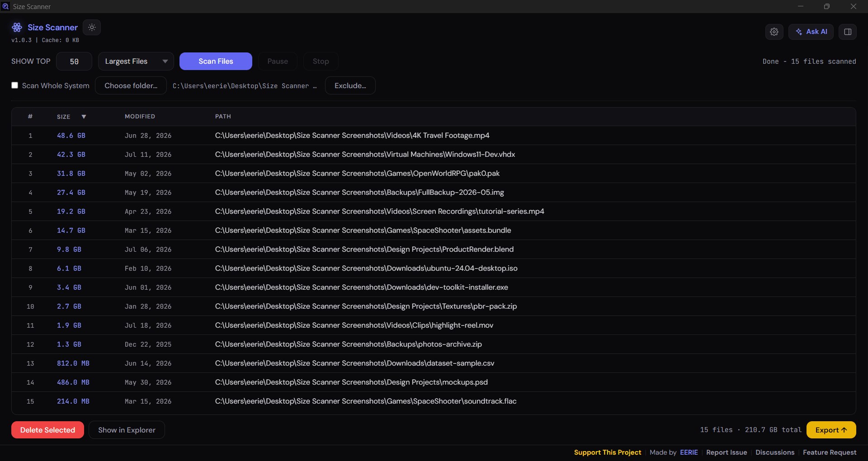Open the Exclude options
Viewport: 868px width, 461px height.
350,85
